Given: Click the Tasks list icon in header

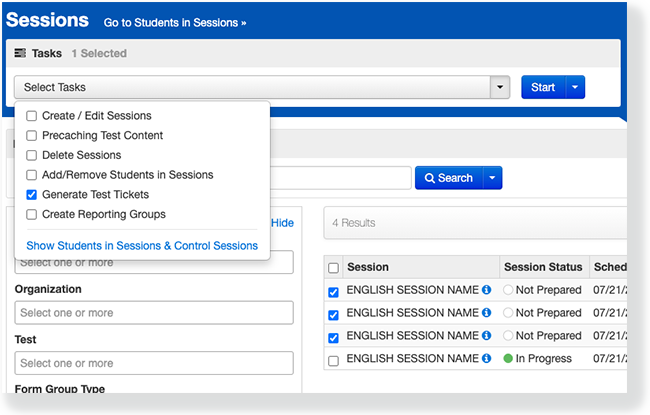Looking at the screenshot, I should [x=20, y=53].
